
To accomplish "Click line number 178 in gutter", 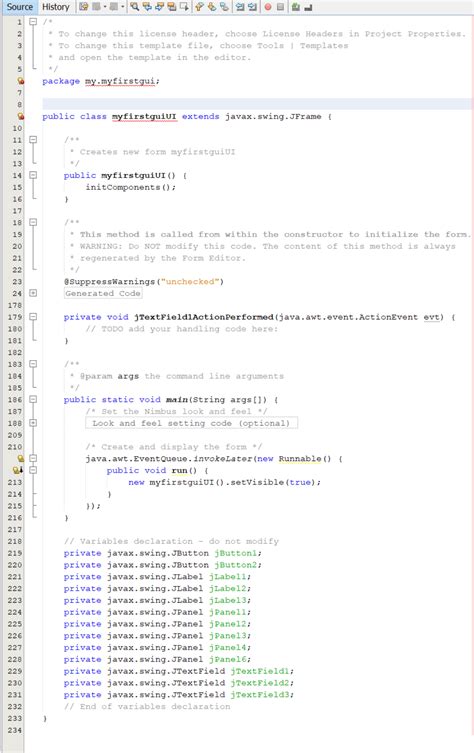I will pos(14,305).
